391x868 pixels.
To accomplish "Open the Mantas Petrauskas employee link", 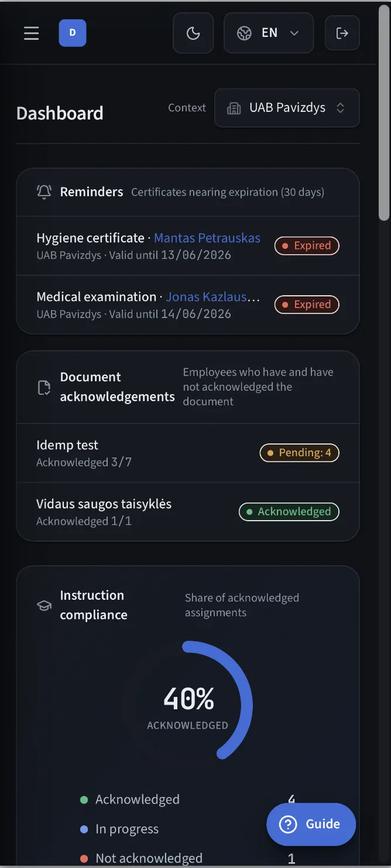I will 207,238.
